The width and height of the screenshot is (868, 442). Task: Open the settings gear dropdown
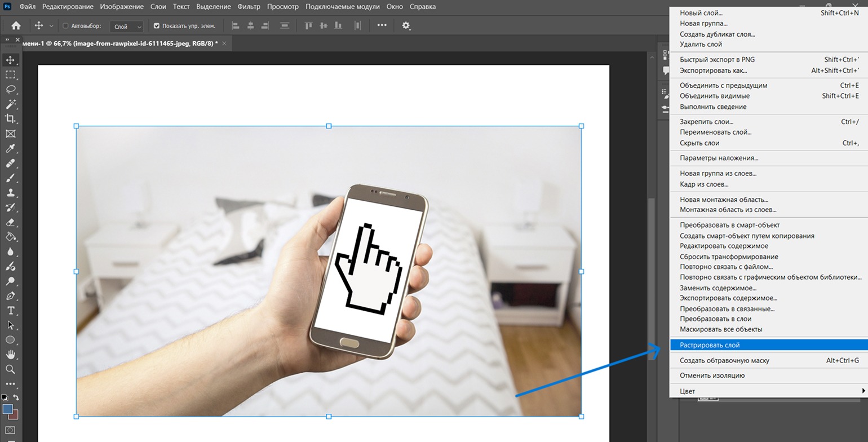point(406,25)
